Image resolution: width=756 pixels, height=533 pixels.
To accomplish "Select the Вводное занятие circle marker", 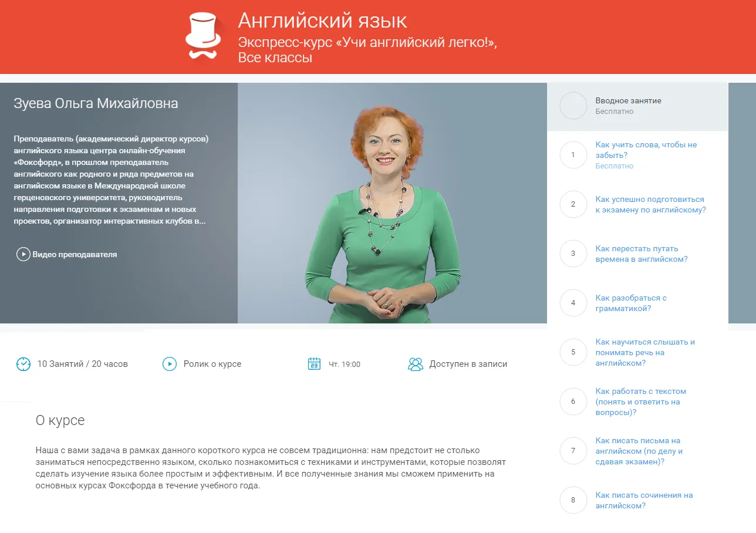I will (573, 106).
